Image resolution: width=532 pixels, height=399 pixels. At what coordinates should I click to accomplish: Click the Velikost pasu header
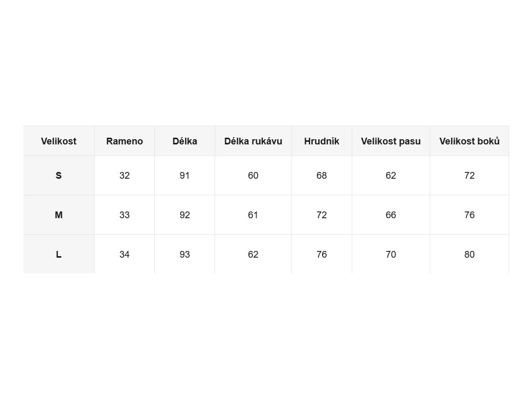[391, 141]
